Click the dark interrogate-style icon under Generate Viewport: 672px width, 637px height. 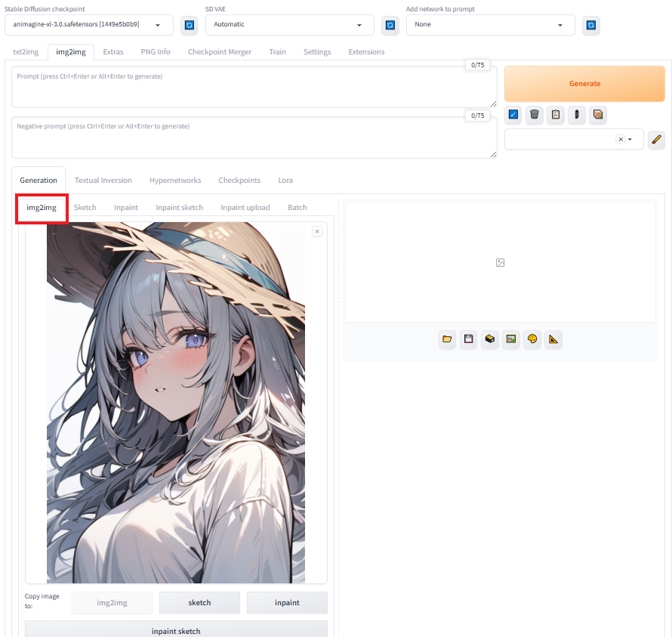pyautogui.click(x=576, y=115)
